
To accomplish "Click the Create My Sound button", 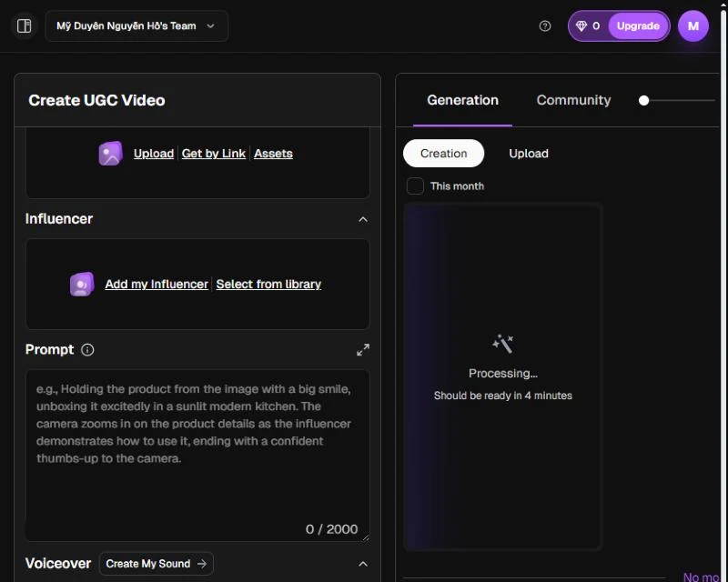I will [x=157, y=564].
